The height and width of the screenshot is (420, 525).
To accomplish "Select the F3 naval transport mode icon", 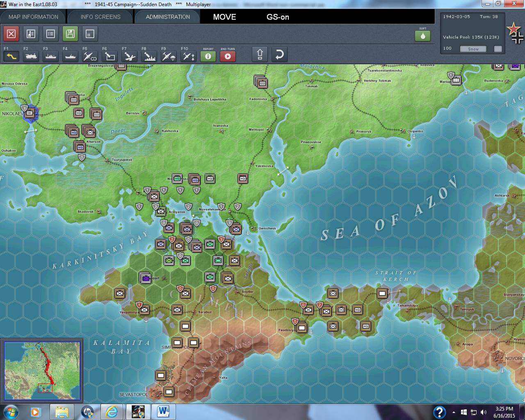I will (50, 56).
